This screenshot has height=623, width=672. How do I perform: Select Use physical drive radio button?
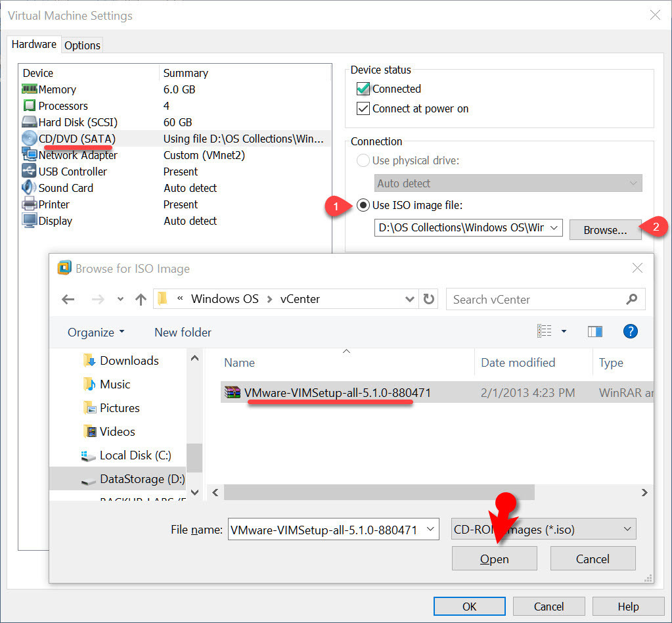pos(363,160)
